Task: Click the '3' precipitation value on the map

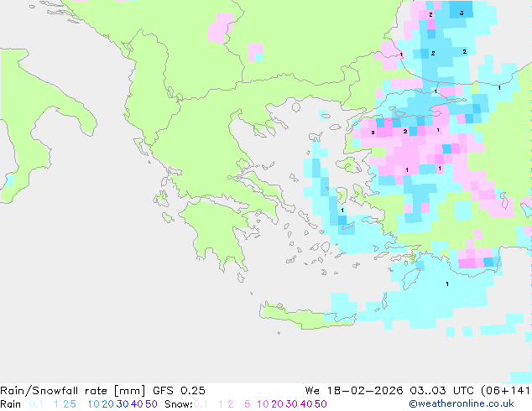Action: [462, 13]
